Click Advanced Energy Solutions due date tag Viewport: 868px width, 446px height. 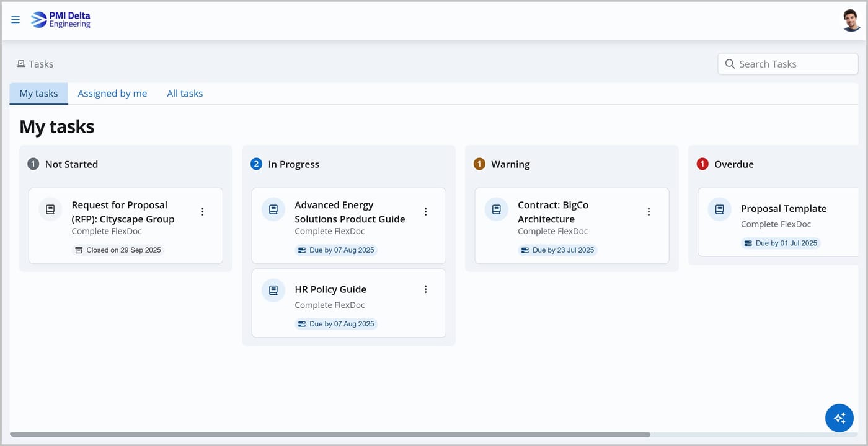click(336, 250)
